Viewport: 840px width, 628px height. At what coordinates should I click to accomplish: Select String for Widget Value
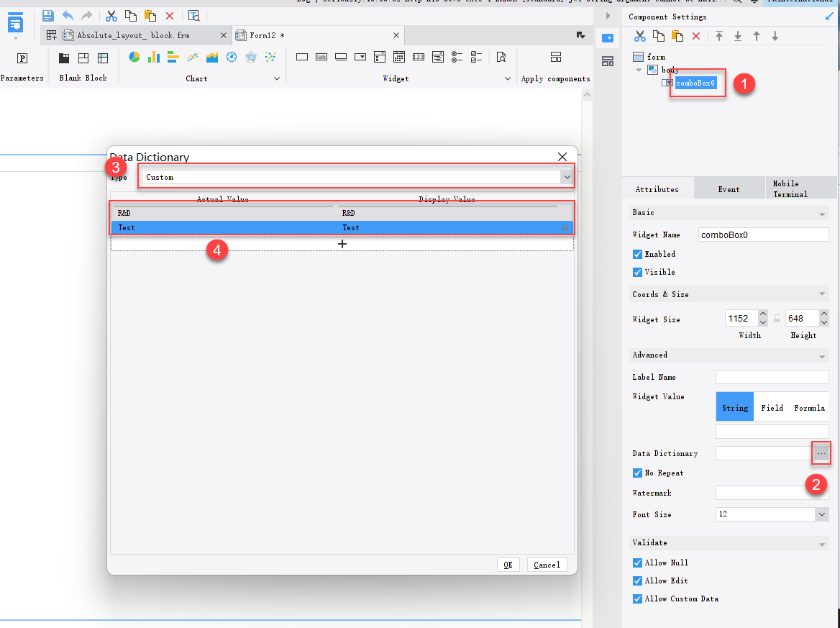coord(734,408)
